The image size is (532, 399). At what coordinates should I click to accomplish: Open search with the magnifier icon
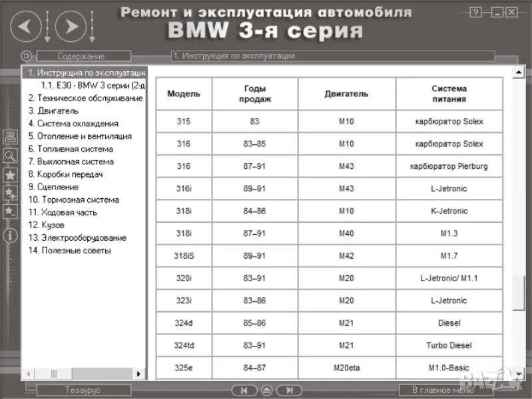10,156
